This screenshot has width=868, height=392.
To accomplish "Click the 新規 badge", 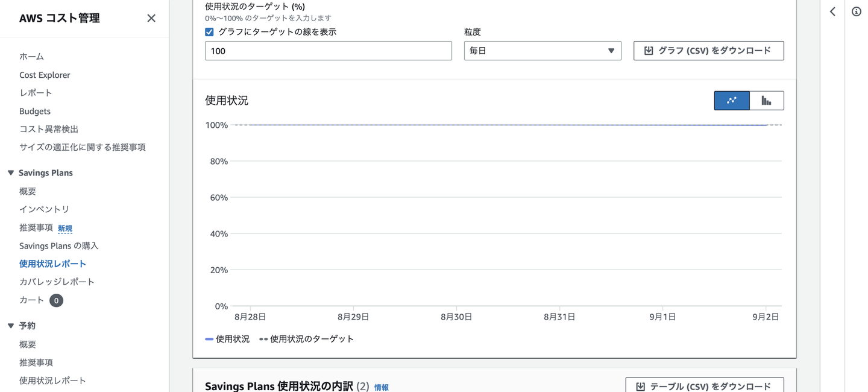I will pyautogui.click(x=65, y=228).
